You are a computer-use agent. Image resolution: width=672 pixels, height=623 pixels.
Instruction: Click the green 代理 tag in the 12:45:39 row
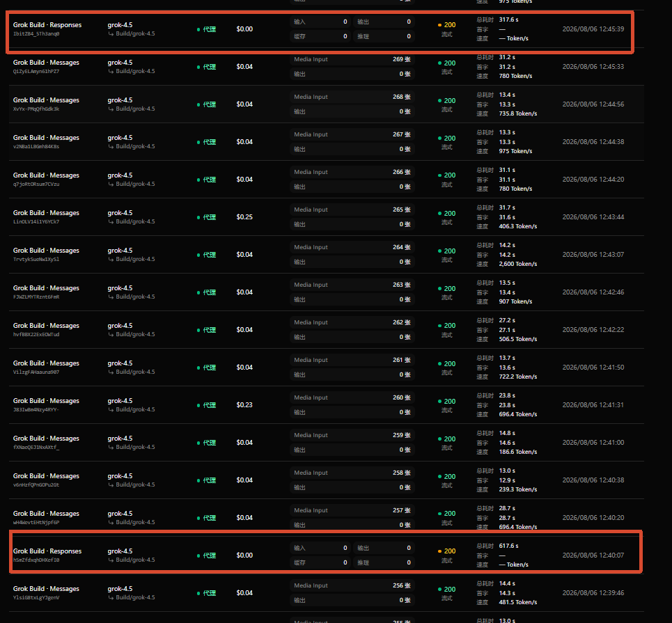point(207,29)
